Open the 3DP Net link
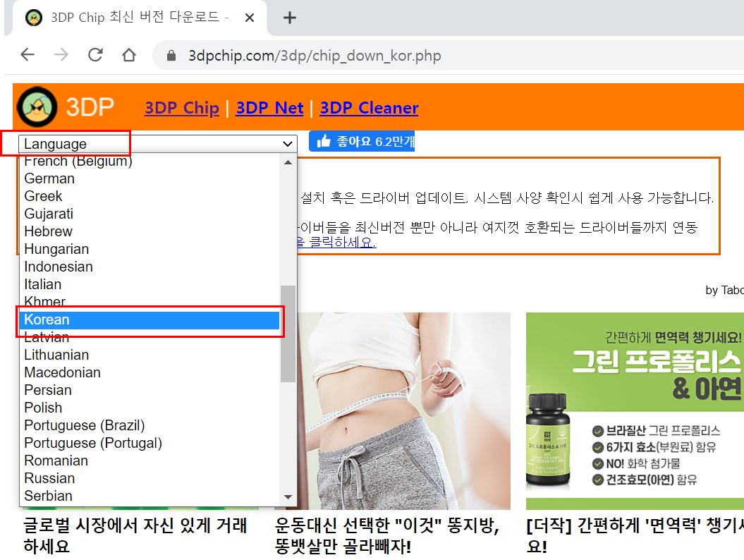The image size is (744, 560). [x=269, y=108]
